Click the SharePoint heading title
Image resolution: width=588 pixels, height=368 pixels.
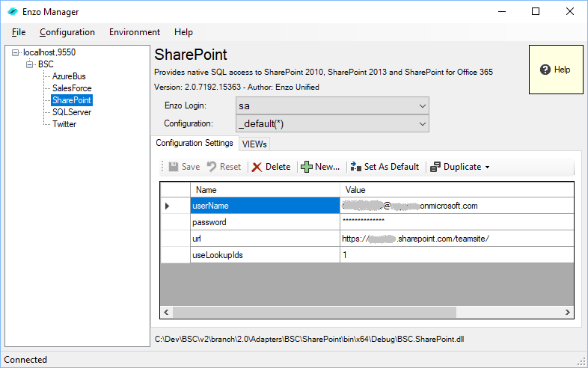(x=191, y=55)
